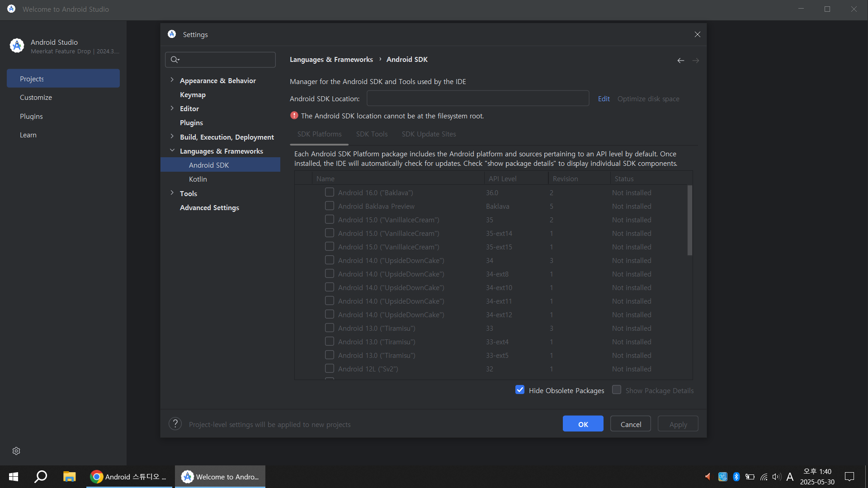
Task: Select Android SDK tree item
Action: (x=221, y=165)
